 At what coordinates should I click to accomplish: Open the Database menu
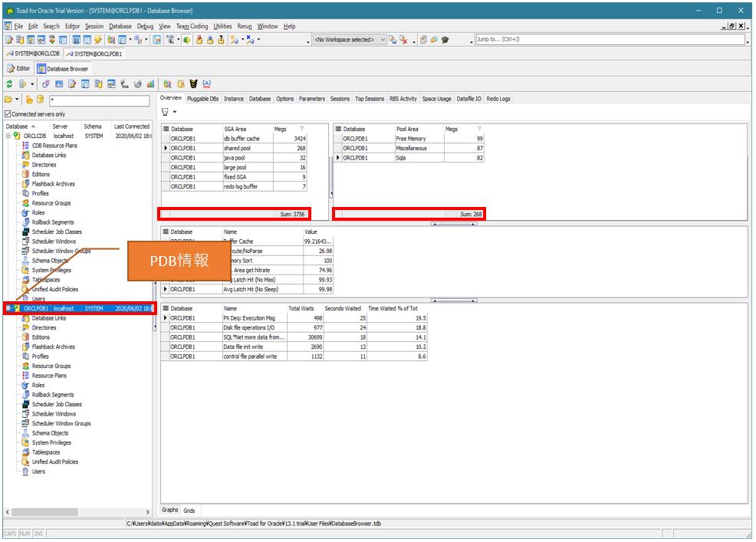pyautogui.click(x=120, y=26)
